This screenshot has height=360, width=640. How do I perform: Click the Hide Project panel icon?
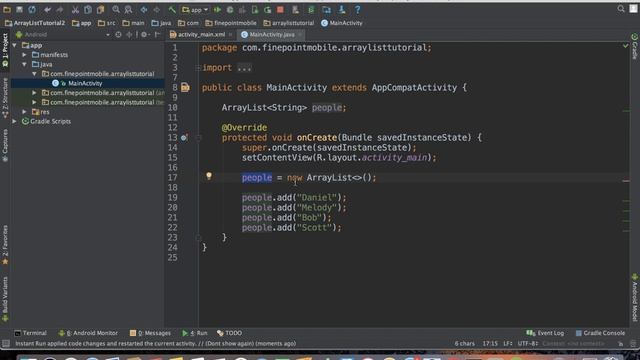pyautogui.click(x=158, y=35)
